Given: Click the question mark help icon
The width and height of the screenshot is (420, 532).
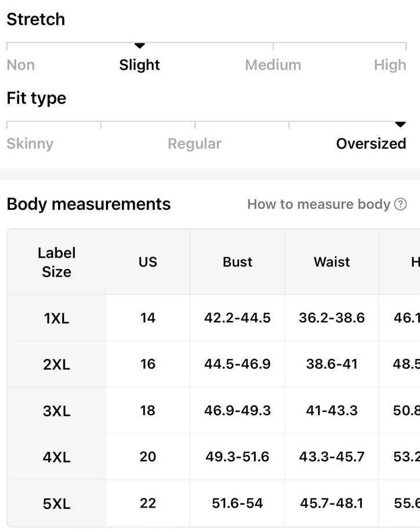Looking at the screenshot, I should (x=400, y=204).
